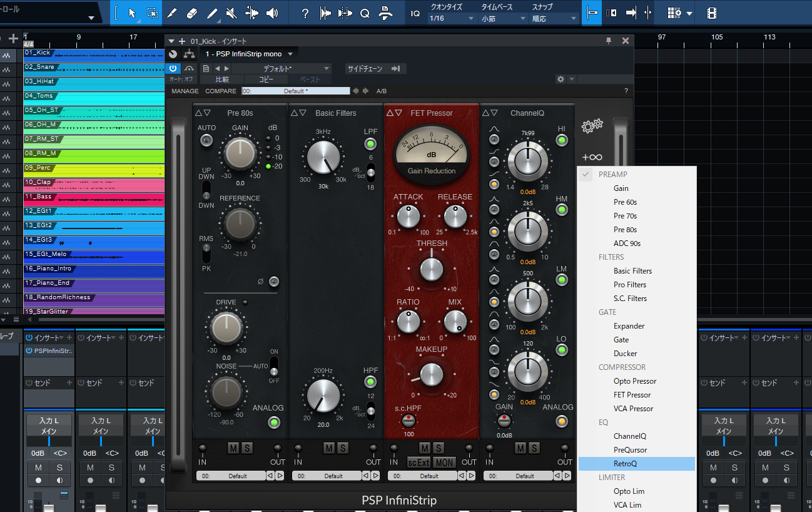The width and height of the screenshot is (812, 512).
Task: Click the コピー copy button
Action: 266,79
